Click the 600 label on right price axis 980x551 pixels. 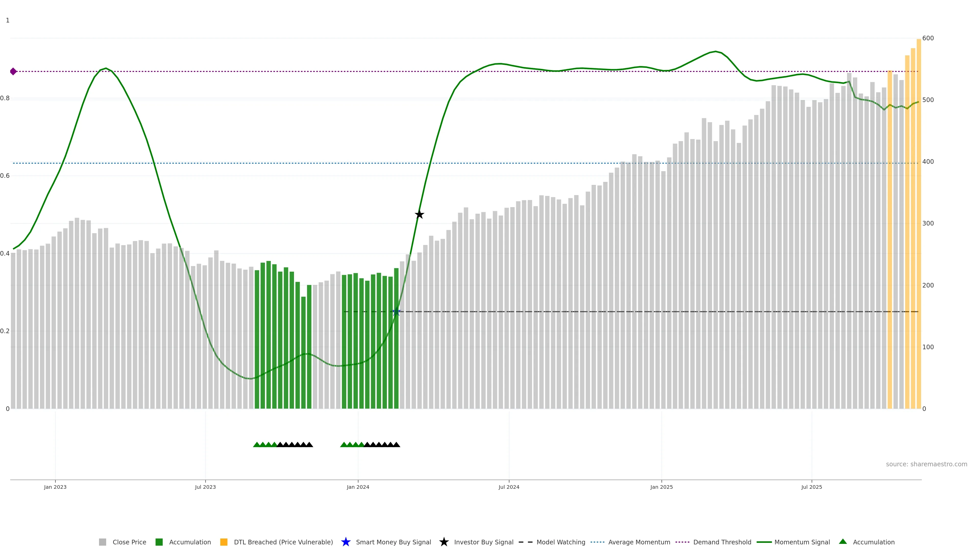[928, 39]
